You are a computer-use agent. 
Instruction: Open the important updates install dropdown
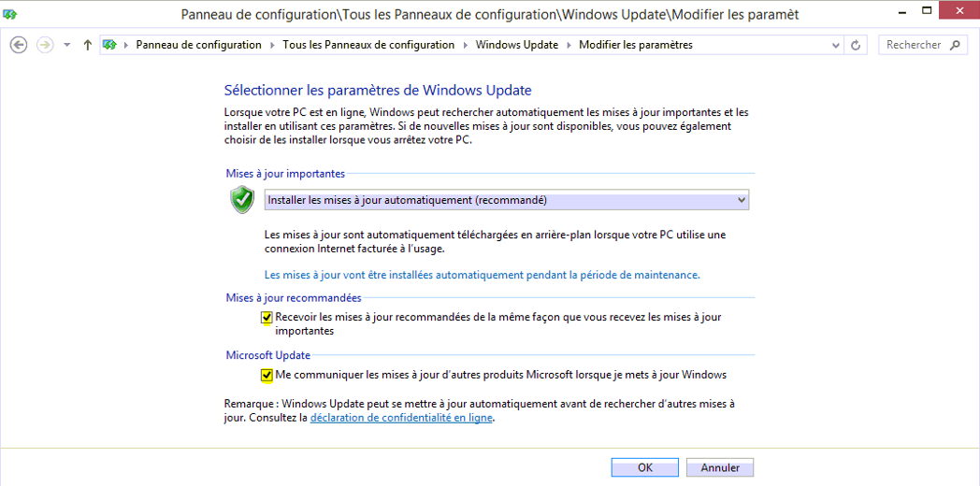(x=506, y=200)
